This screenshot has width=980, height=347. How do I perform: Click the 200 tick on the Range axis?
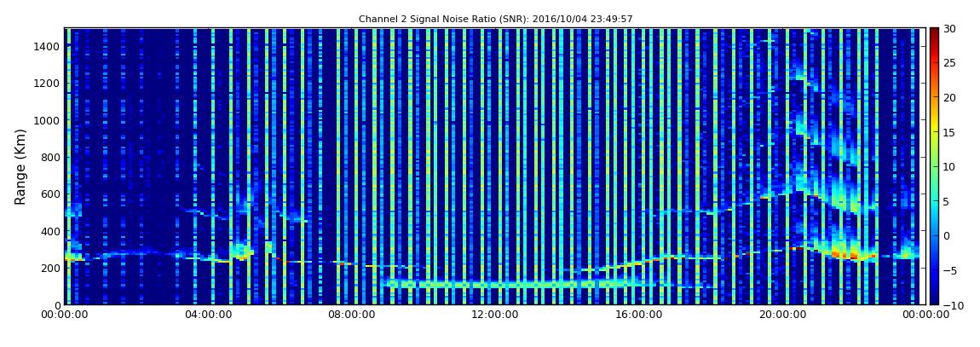point(50,268)
